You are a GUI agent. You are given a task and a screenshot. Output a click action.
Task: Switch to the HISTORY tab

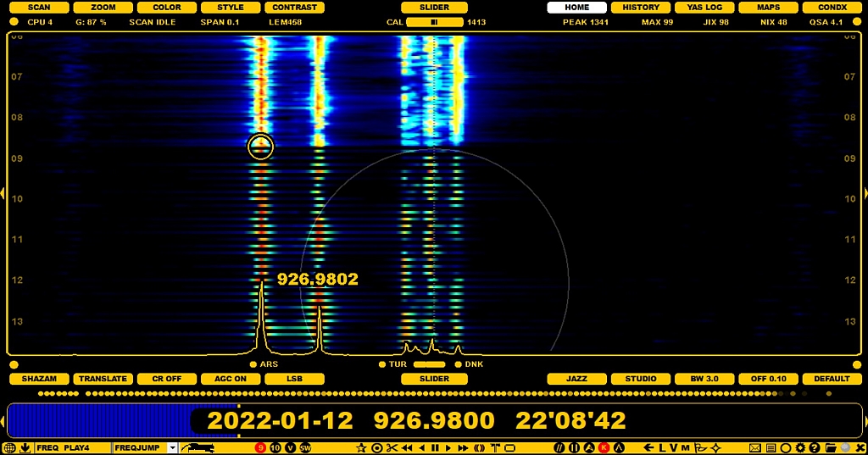tap(641, 8)
